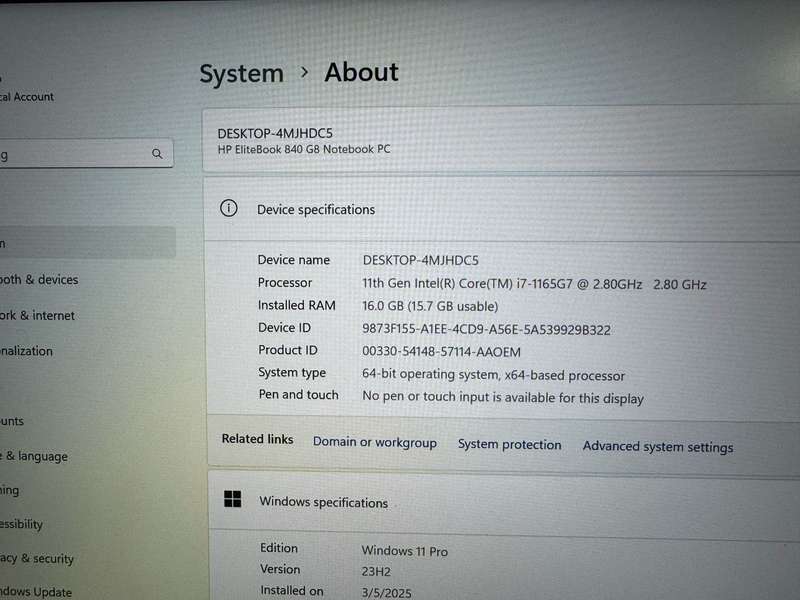The width and height of the screenshot is (800, 600).
Task: Click the 23H2 version value
Action: click(376, 571)
